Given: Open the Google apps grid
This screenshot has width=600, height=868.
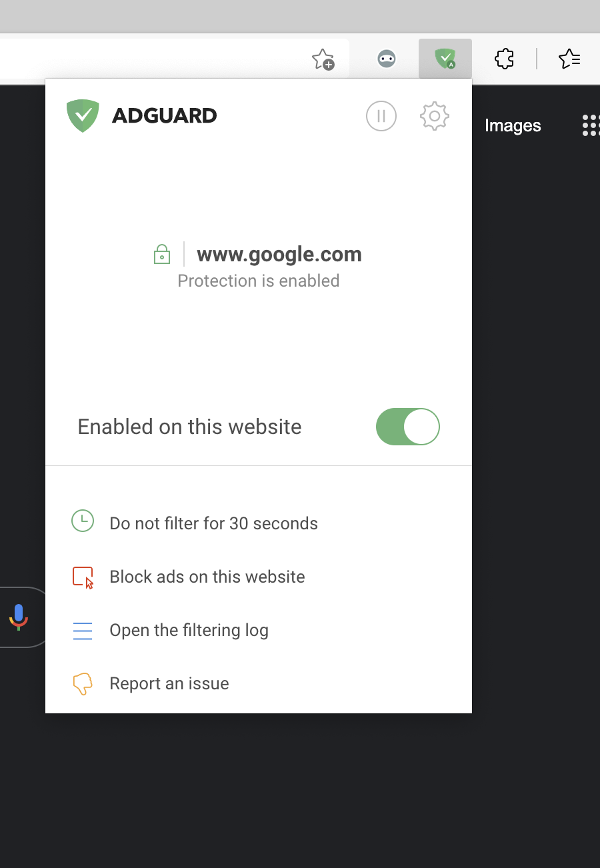Looking at the screenshot, I should (x=591, y=125).
